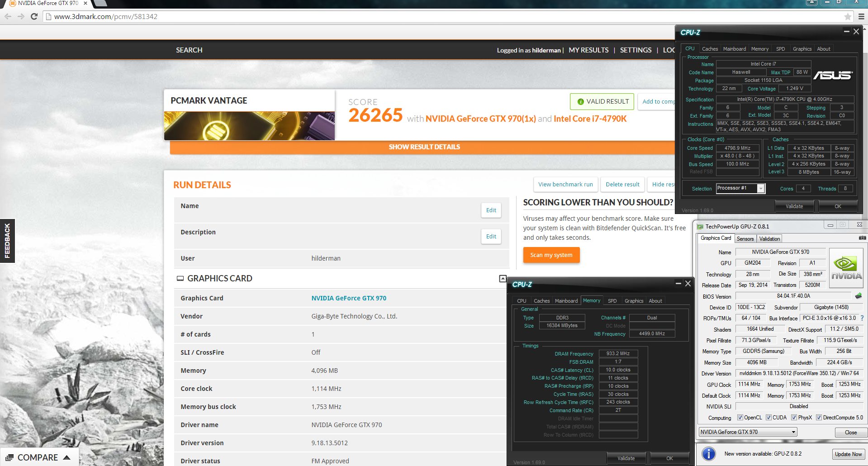Screen dimensions: 868x466
Task: Select CPU tab in CPU-Z memory timings window
Action: point(522,301)
